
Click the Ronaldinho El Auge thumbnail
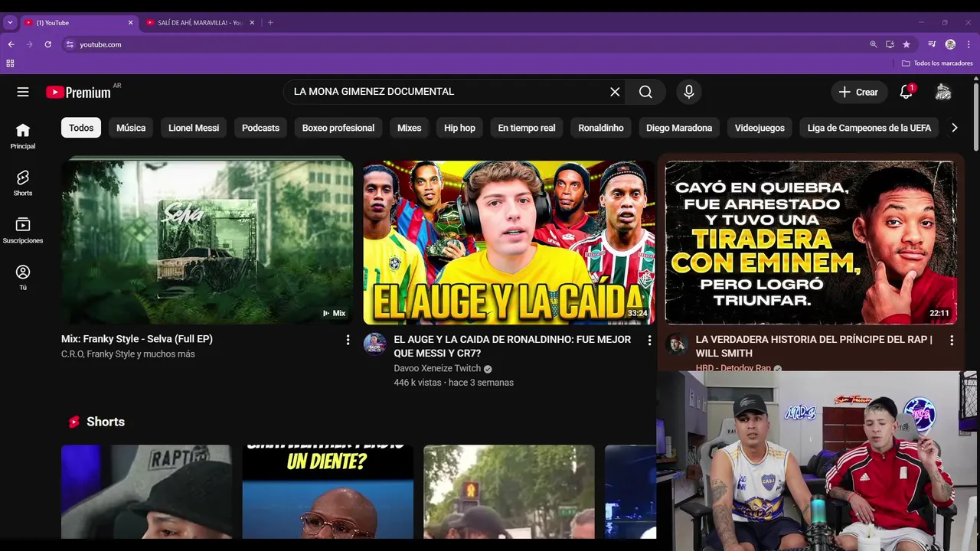click(509, 243)
